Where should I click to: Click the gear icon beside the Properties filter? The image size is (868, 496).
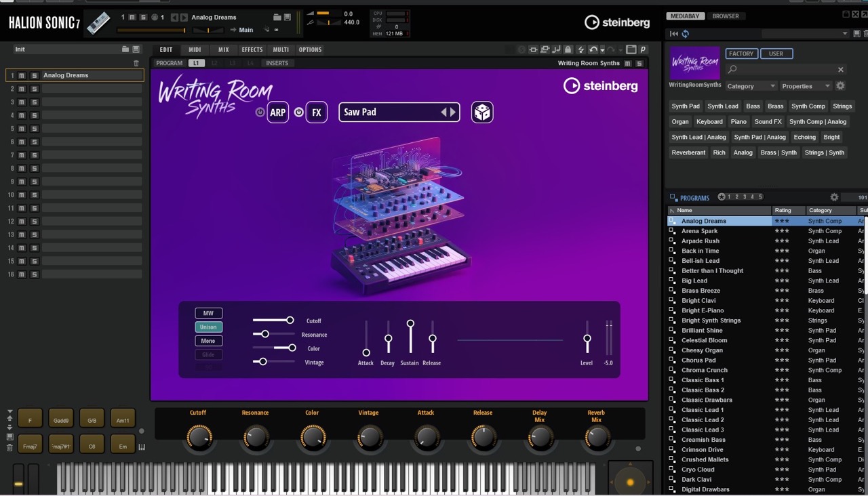tap(840, 86)
